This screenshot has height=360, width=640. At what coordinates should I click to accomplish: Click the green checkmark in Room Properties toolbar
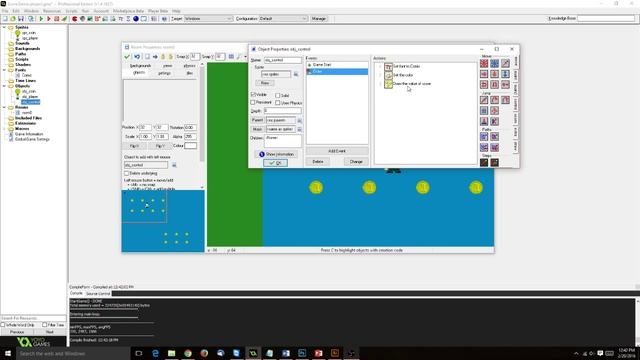click(x=127, y=57)
